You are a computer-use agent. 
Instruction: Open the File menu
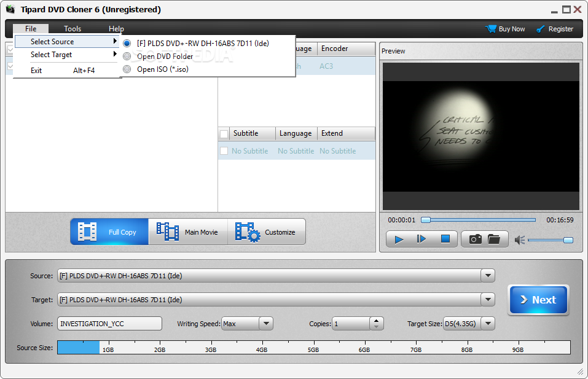(31, 29)
